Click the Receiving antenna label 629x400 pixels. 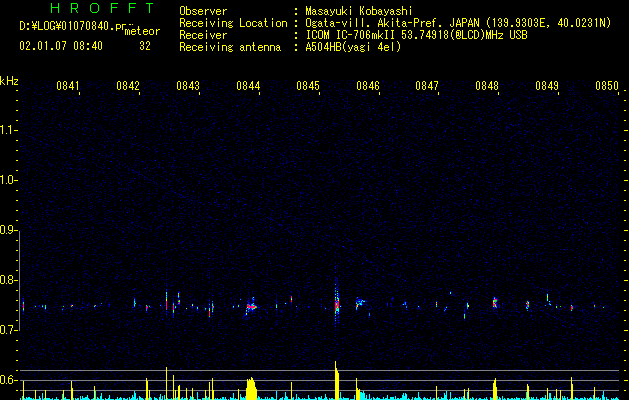(x=230, y=47)
